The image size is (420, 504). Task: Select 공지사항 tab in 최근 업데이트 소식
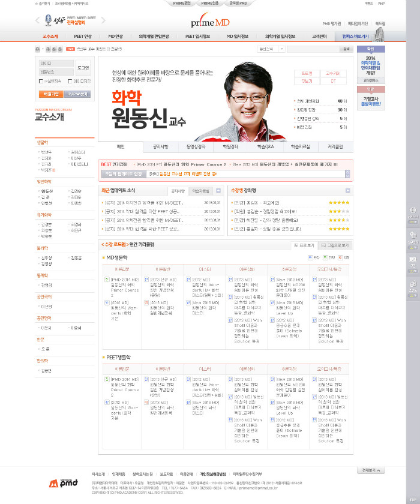pos(178,191)
